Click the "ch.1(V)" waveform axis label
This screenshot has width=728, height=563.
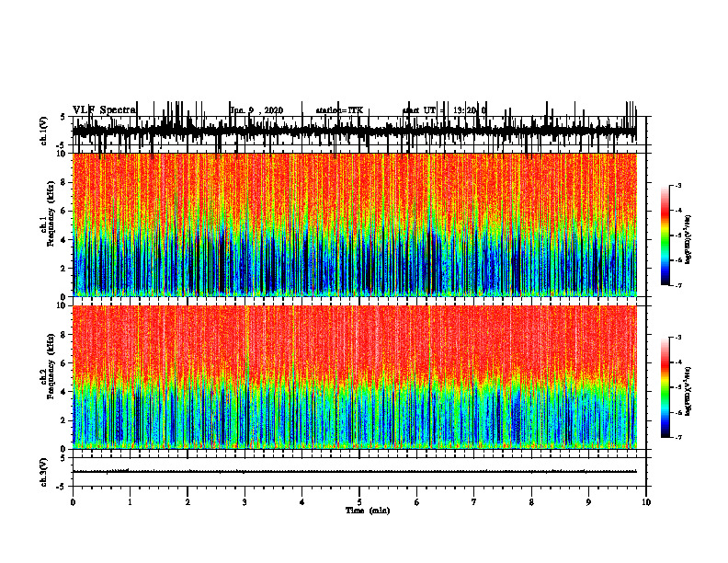43,131
